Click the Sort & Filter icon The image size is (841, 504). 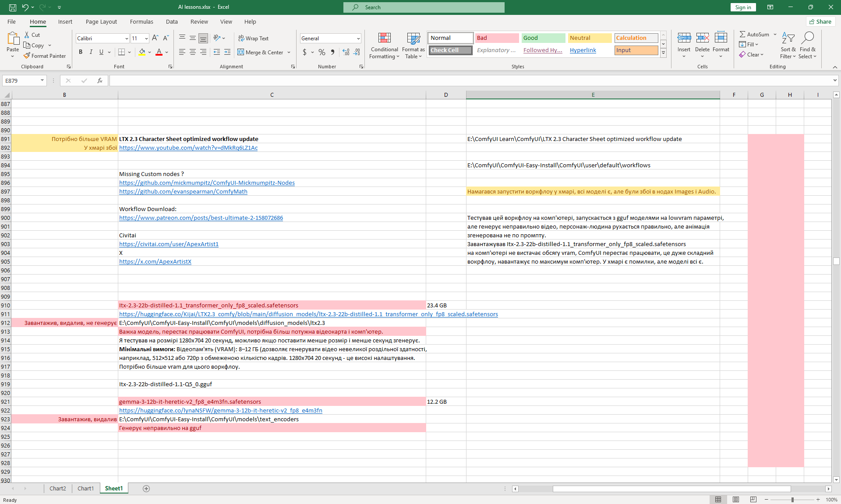tap(788, 39)
